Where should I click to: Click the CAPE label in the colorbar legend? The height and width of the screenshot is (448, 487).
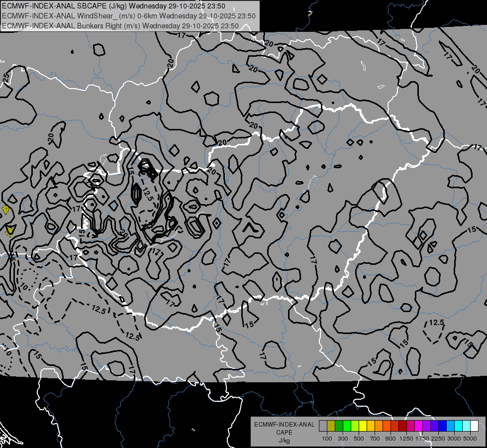(284, 433)
